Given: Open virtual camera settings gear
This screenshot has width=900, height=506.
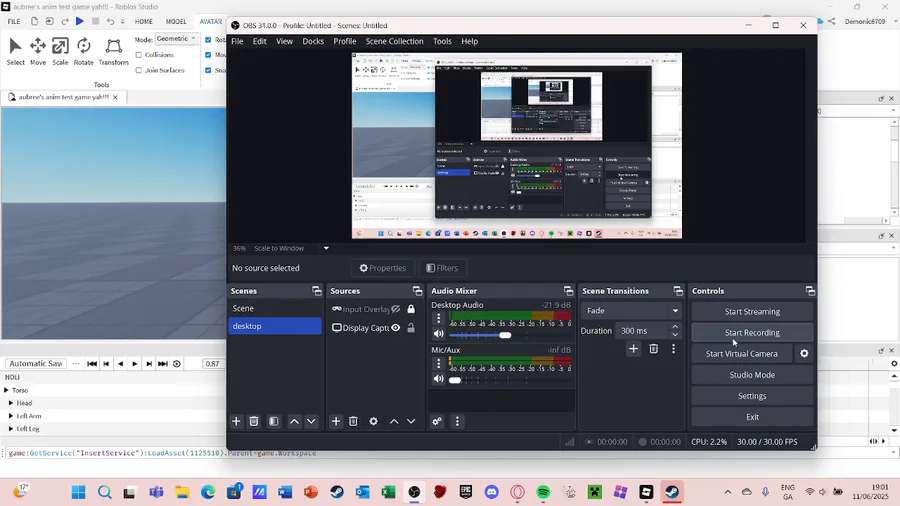Looking at the screenshot, I should [x=804, y=353].
